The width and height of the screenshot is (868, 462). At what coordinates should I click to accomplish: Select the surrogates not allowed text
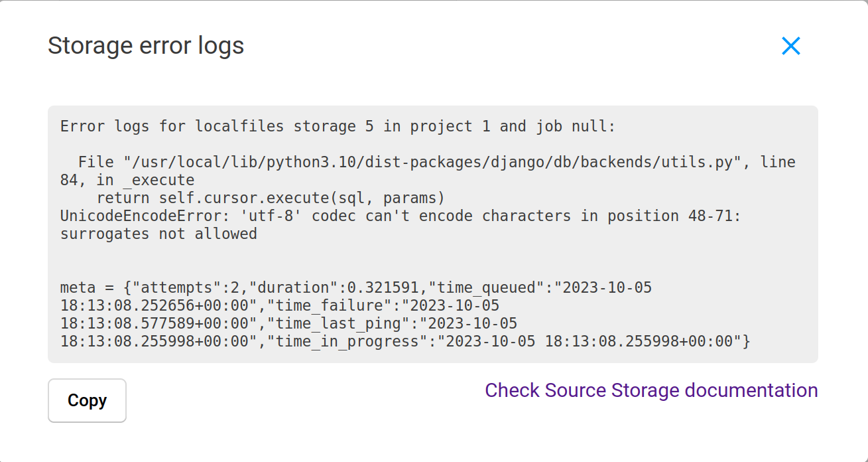pos(158,234)
